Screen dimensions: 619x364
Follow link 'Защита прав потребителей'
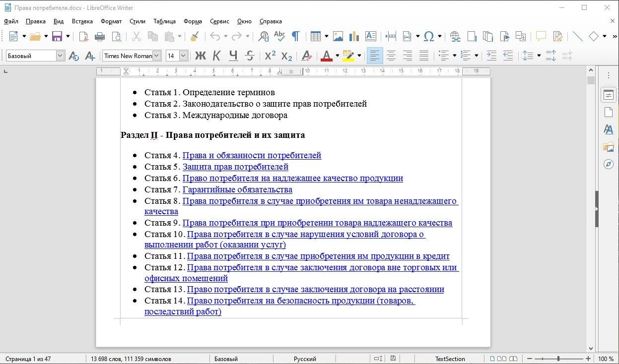(235, 167)
